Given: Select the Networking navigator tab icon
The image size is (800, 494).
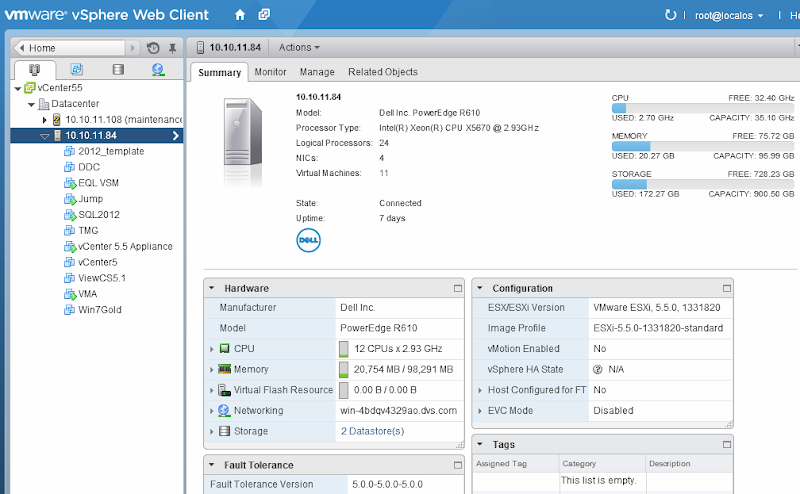Looking at the screenshot, I should (x=158, y=69).
